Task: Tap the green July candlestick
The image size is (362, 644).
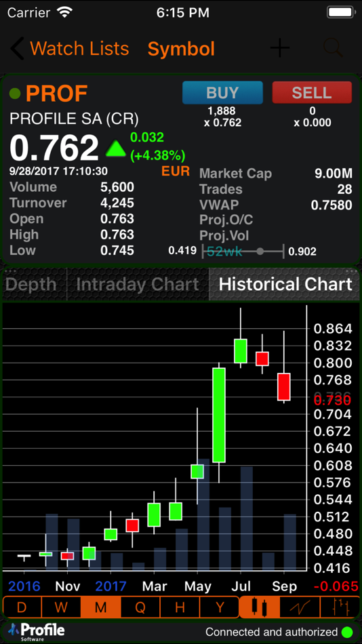Action: tap(241, 350)
